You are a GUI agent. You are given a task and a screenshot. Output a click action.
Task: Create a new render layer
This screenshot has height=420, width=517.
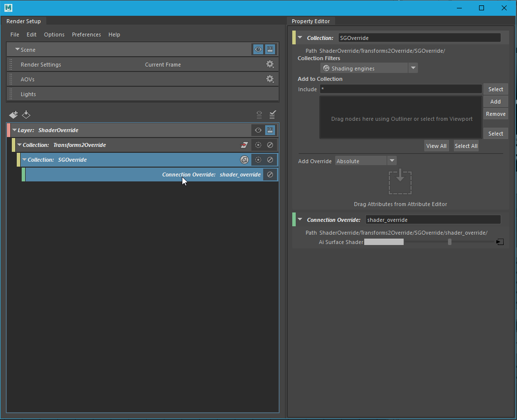(13, 114)
